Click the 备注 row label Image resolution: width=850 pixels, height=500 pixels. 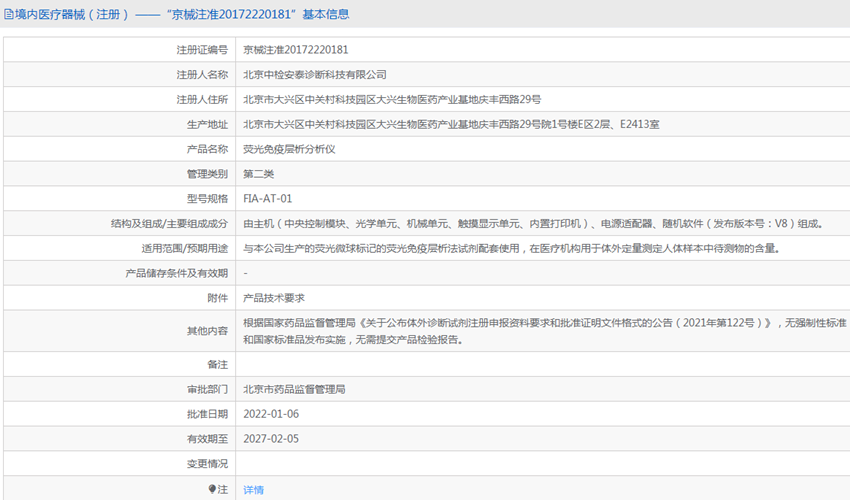coord(217,363)
